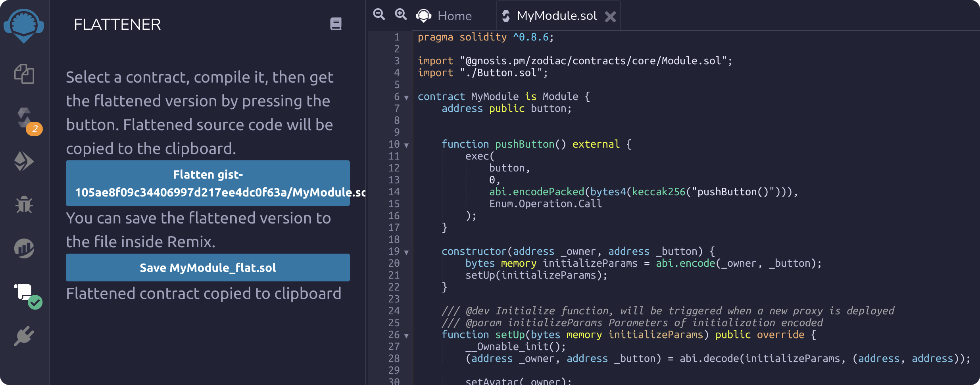Click 'Flattened contract copied to clipboard' message
The height and width of the screenshot is (385, 980).
point(204,294)
